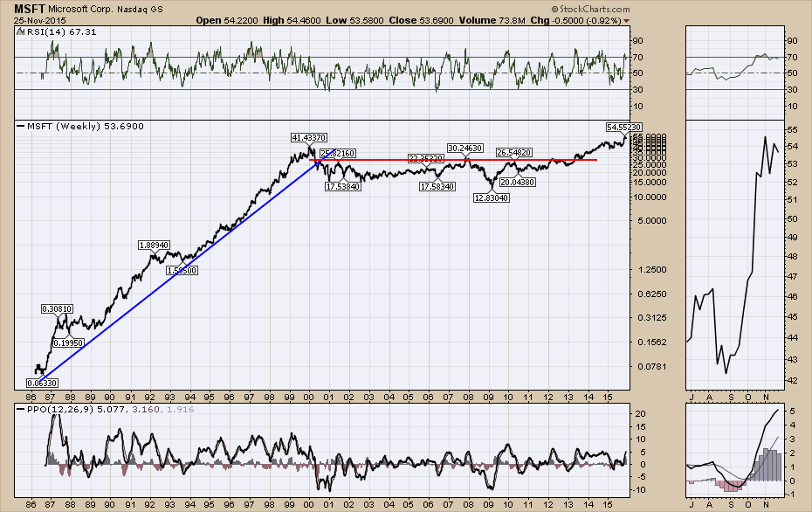Image resolution: width=812 pixels, height=512 pixels.
Task: Click the 41.43370 peak price label
Action: pyautogui.click(x=308, y=137)
